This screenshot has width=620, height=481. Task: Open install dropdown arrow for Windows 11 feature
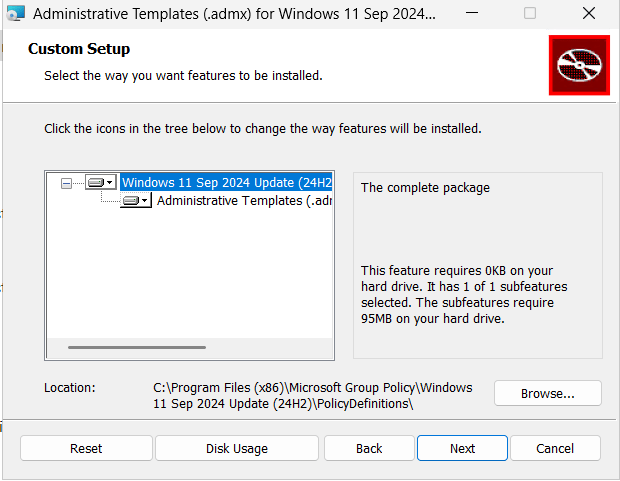pyautogui.click(x=110, y=183)
